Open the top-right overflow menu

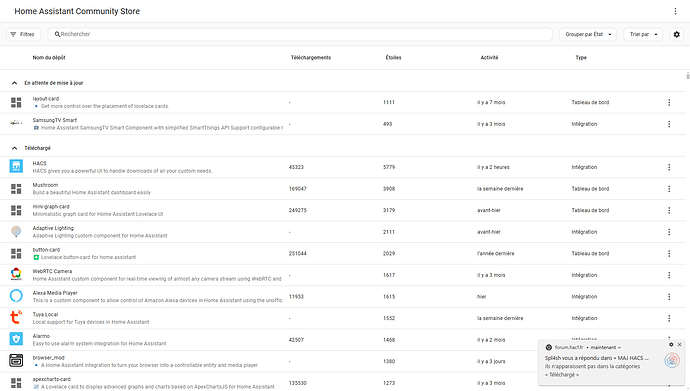click(675, 11)
